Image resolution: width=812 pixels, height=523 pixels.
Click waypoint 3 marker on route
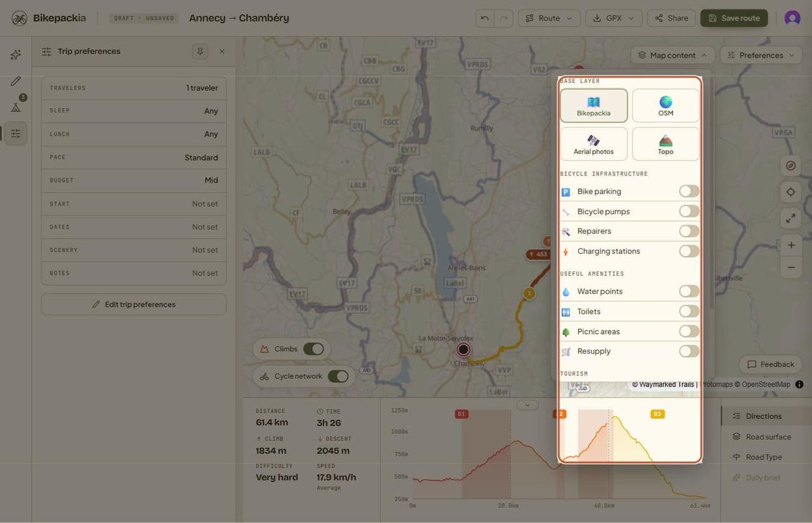(529, 294)
